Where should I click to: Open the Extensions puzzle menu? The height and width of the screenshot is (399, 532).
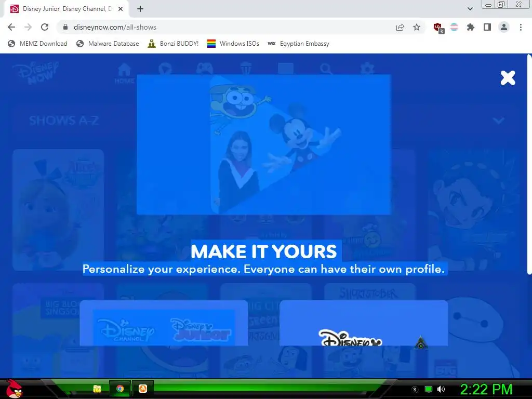coord(471,27)
